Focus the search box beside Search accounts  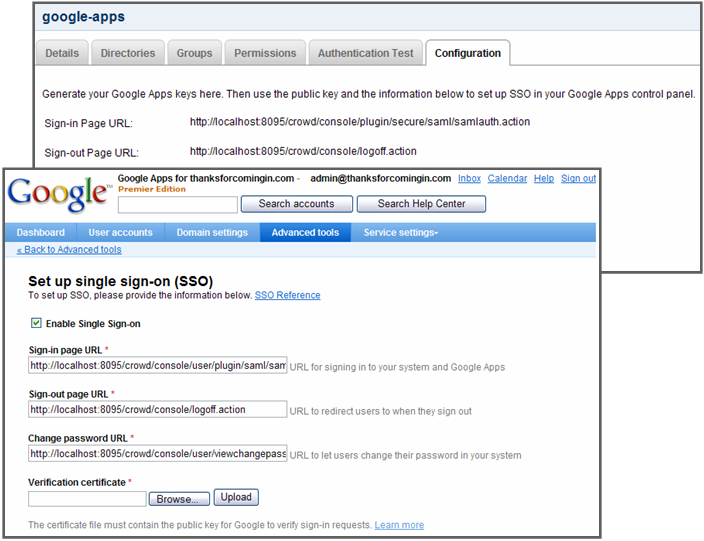pyautogui.click(x=178, y=205)
